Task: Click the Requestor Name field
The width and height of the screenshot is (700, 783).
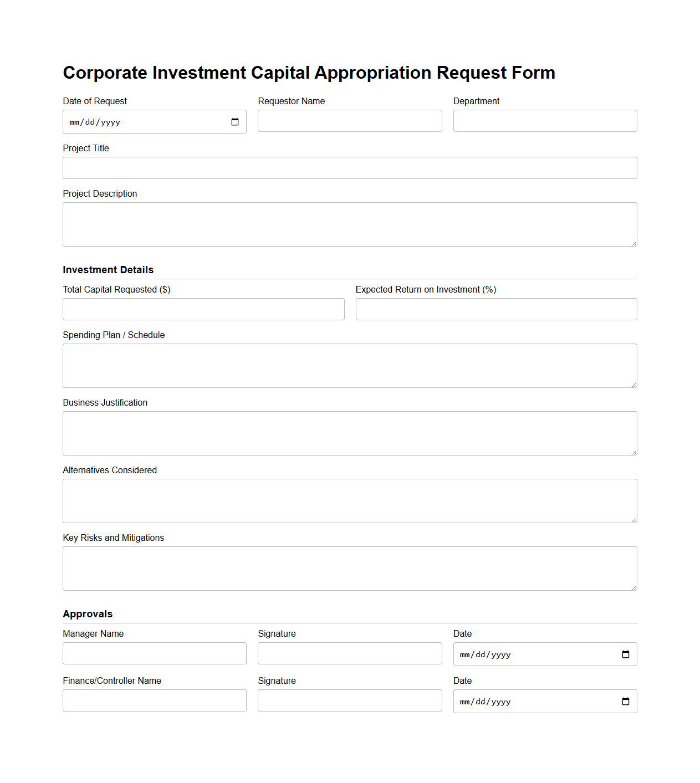Action: click(x=350, y=121)
